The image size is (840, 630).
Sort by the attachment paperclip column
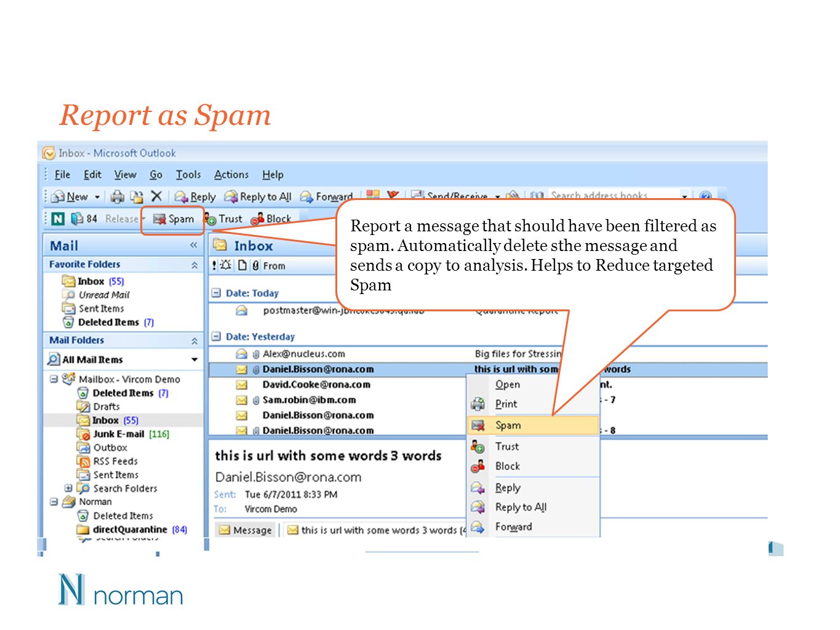point(255,266)
